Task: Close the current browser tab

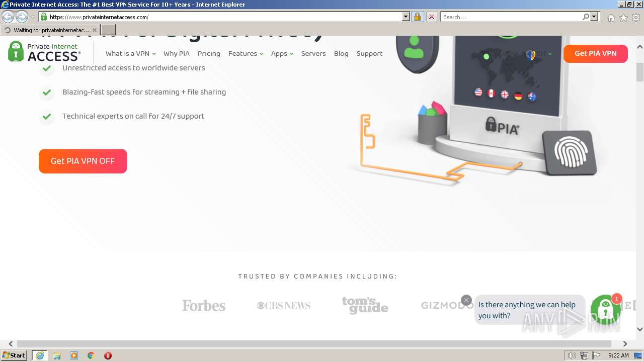Action: (x=95, y=30)
